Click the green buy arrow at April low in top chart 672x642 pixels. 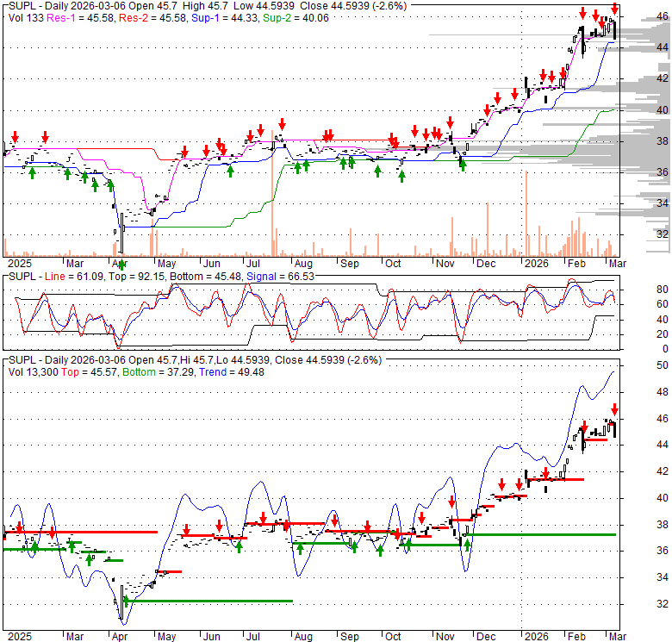[x=121, y=264]
